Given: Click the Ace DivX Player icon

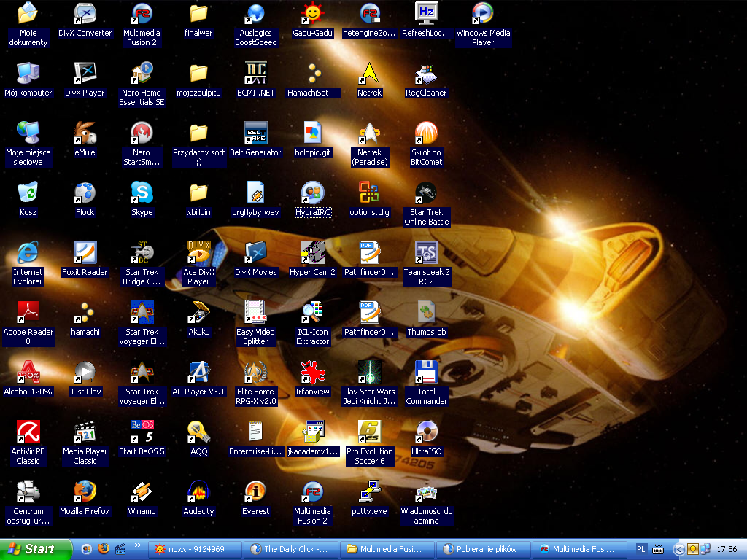Looking at the screenshot, I should [x=198, y=252].
